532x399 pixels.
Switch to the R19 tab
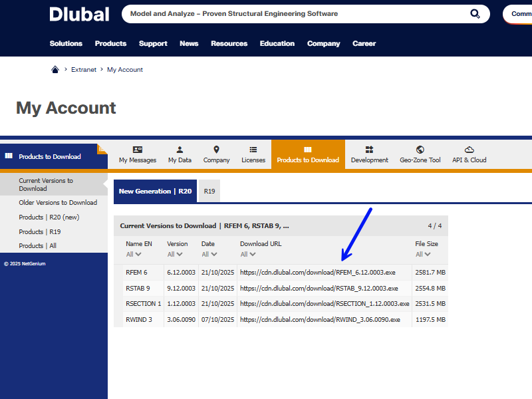(209, 191)
